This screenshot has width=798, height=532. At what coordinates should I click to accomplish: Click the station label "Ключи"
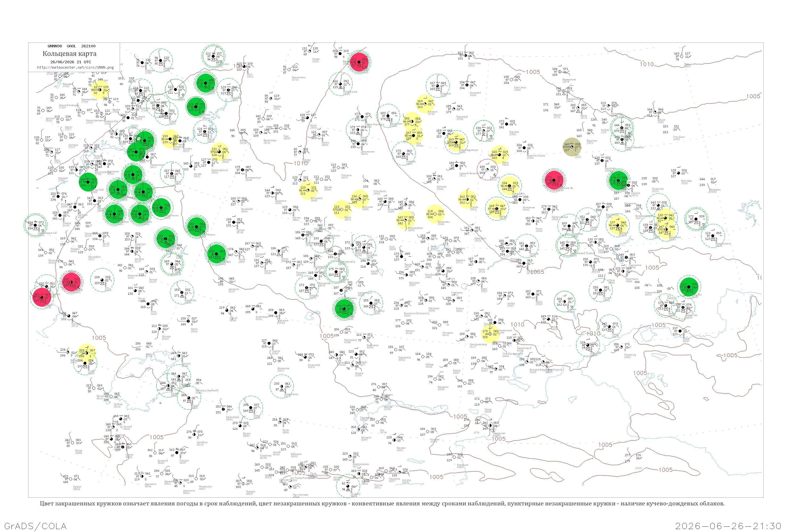click(x=460, y=309)
